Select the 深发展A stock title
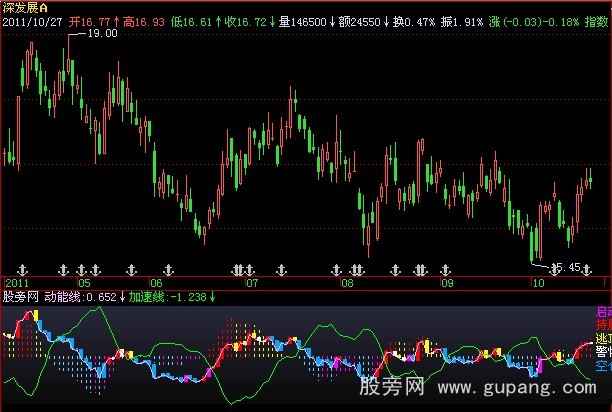Image resolution: width=612 pixels, height=412 pixels. (24, 6)
